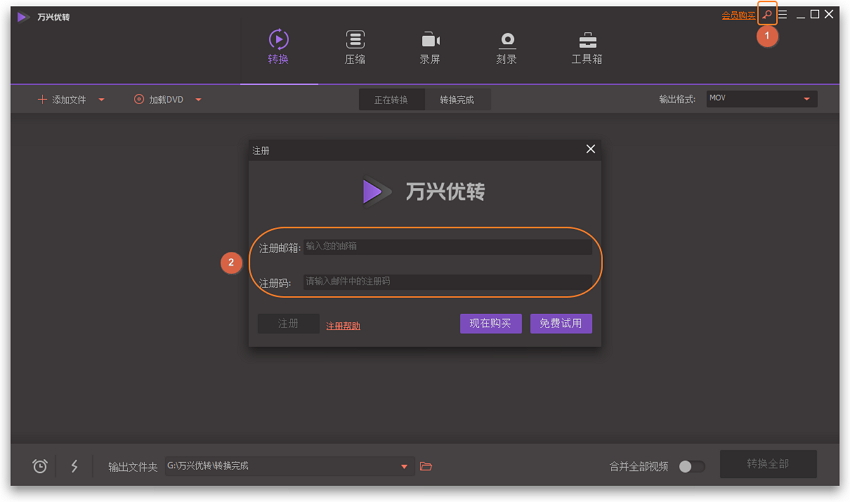Click the key-shaped register icon
This screenshot has width=850, height=502.
click(767, 15)
